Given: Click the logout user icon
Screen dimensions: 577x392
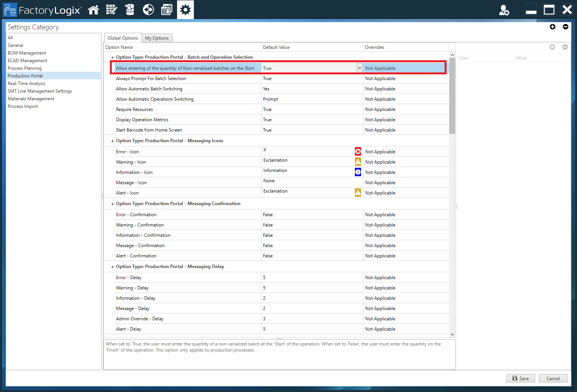Looking at the screenshot, I should pos(504,11).
